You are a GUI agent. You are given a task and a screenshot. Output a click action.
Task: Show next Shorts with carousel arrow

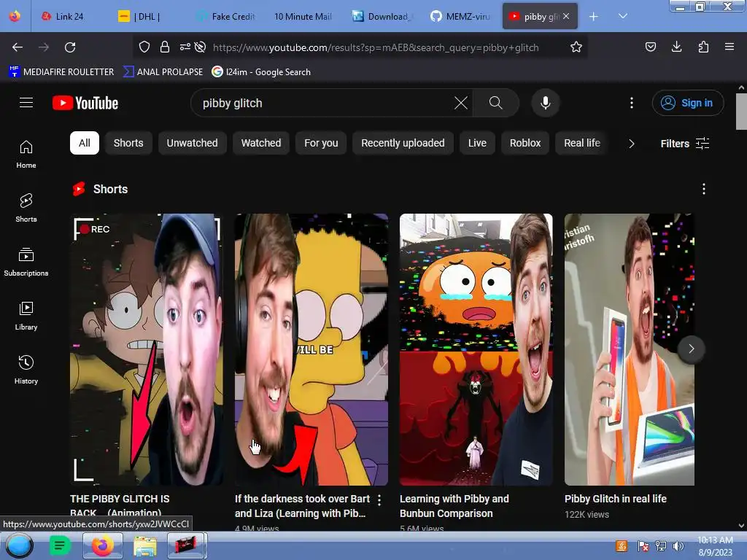pos(692,349)
